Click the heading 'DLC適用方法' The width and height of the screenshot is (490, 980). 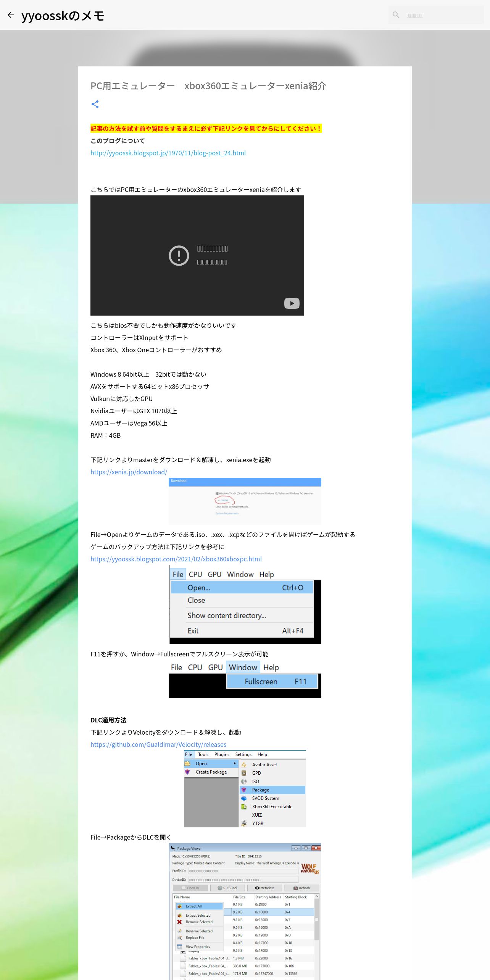pos(108,720)
